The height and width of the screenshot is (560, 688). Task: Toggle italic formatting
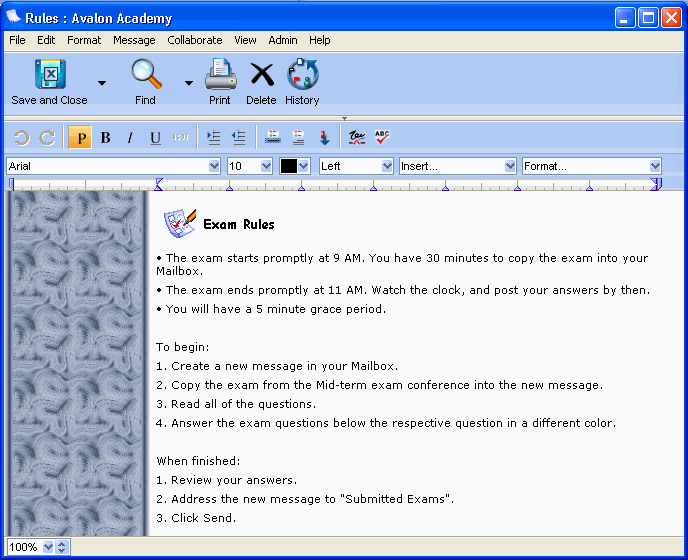(130, 138)
